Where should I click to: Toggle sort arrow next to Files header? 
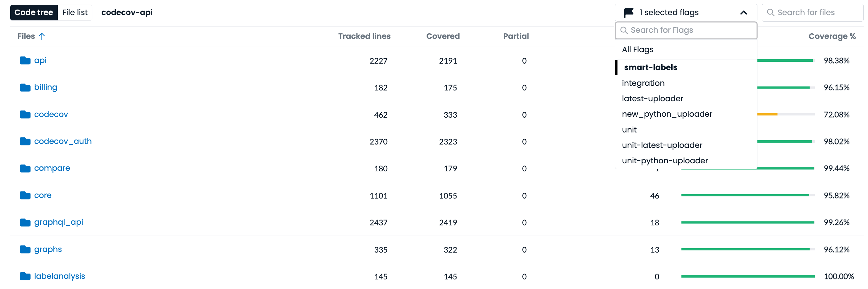click(42, 36)
